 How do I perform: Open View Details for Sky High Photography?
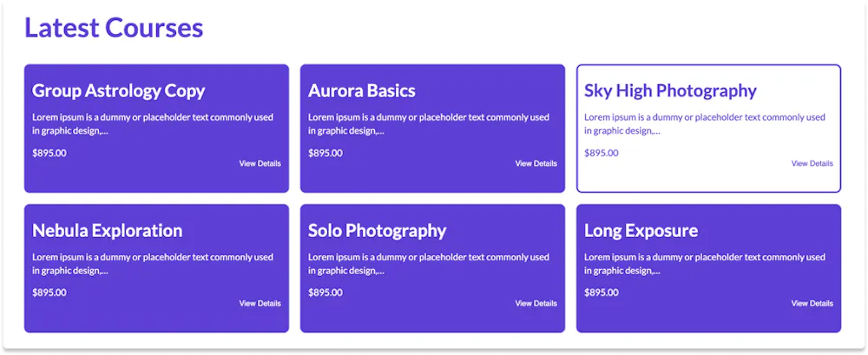pos(812,163)
